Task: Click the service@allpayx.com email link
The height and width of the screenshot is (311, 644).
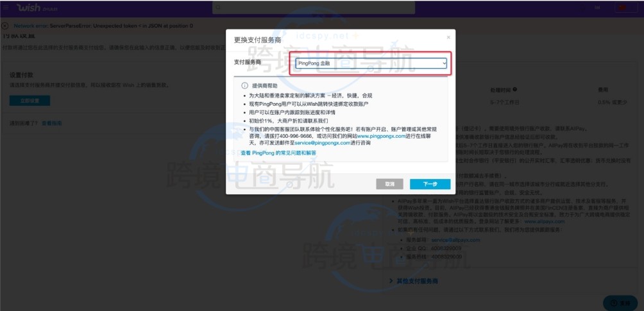Action: (455, 240)
